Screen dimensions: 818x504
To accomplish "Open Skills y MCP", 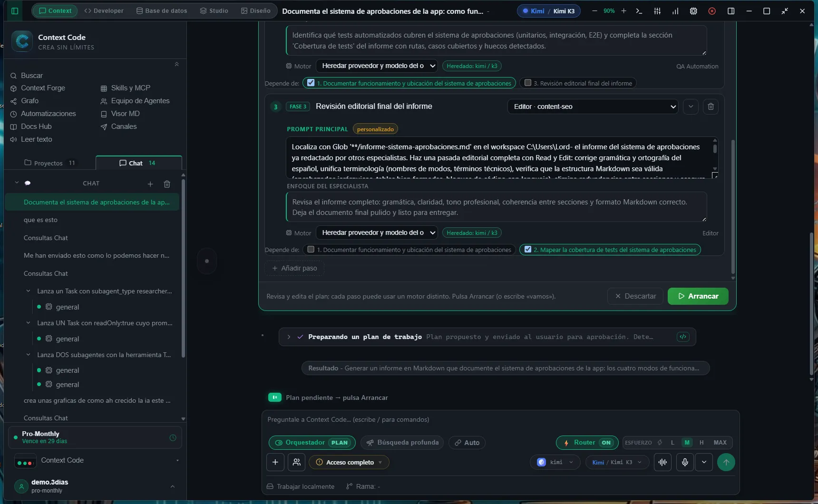I will 125,88.
